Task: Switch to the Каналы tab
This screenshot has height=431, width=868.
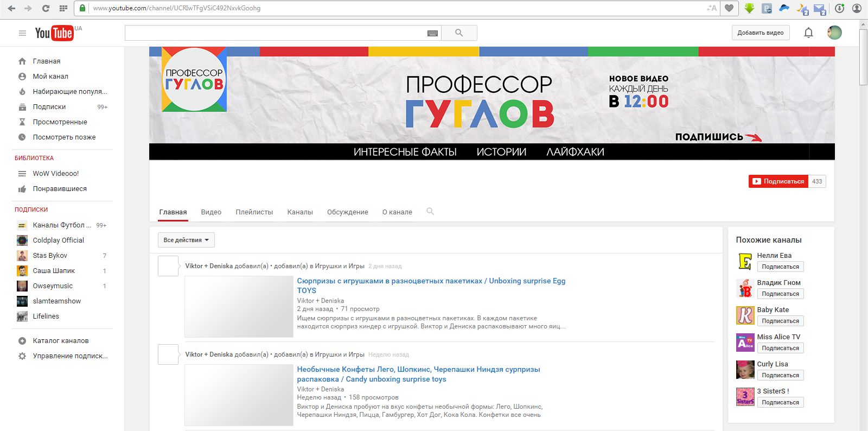Action: pos(300,212)
